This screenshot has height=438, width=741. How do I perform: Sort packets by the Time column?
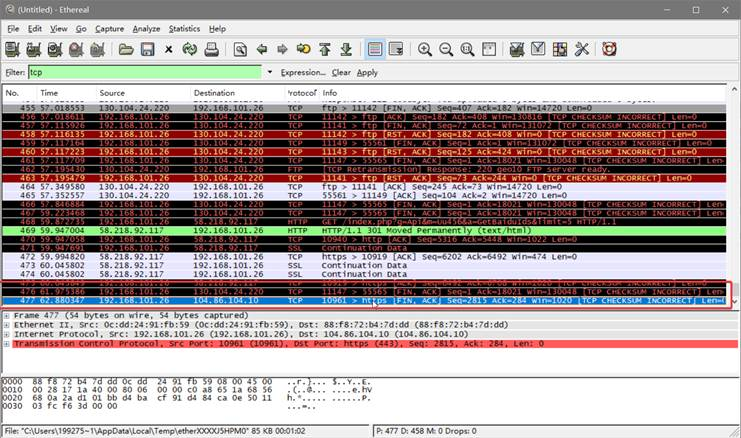tap(66, 93)
